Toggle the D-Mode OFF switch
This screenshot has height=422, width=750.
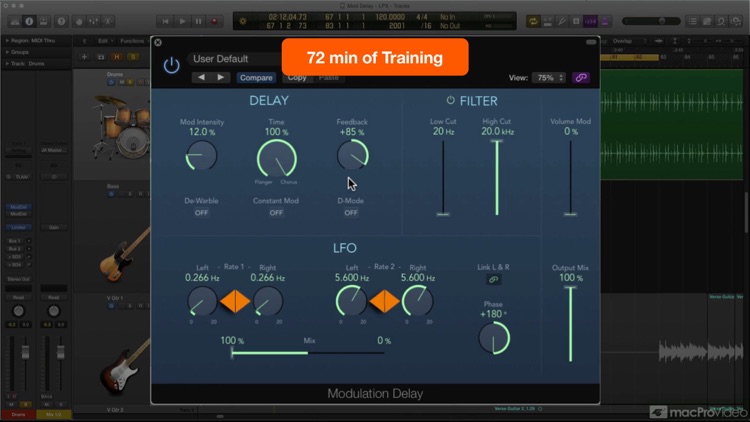351,213
